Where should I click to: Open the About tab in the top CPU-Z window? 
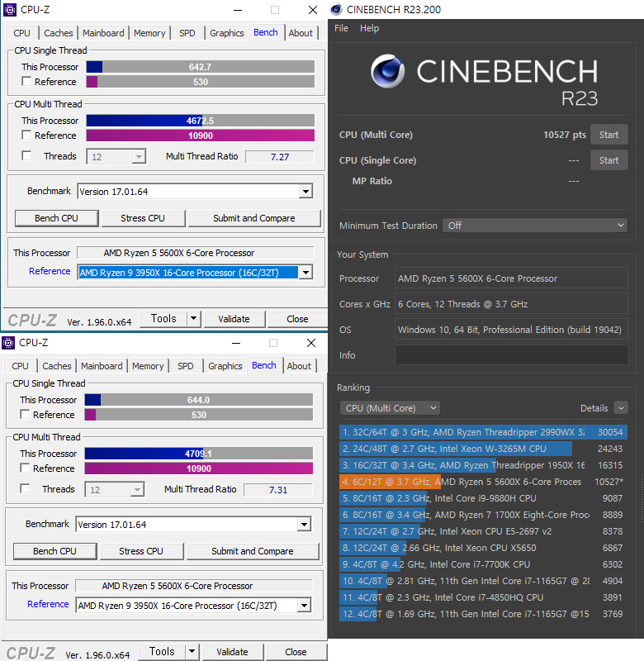point(301,33)
